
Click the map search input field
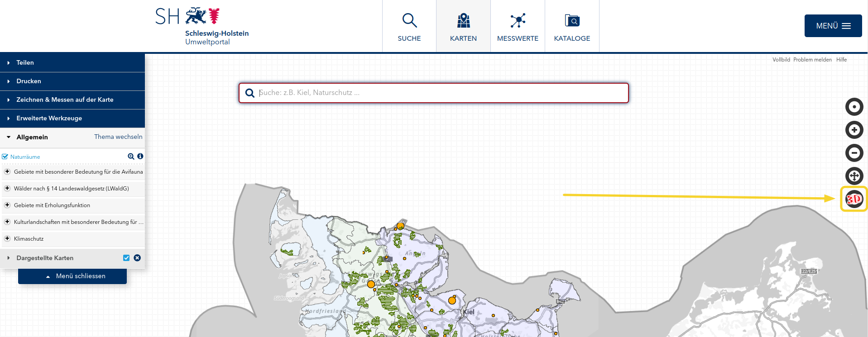tap(439, 93)
